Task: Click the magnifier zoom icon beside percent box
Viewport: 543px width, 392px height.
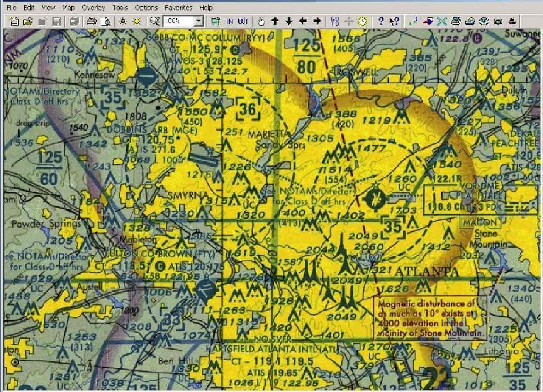Action: pyautogui.click(x=155, y=21)
